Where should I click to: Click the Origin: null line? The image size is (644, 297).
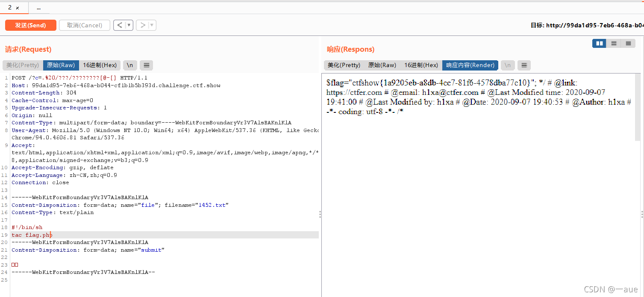click(x=32, y=115)
